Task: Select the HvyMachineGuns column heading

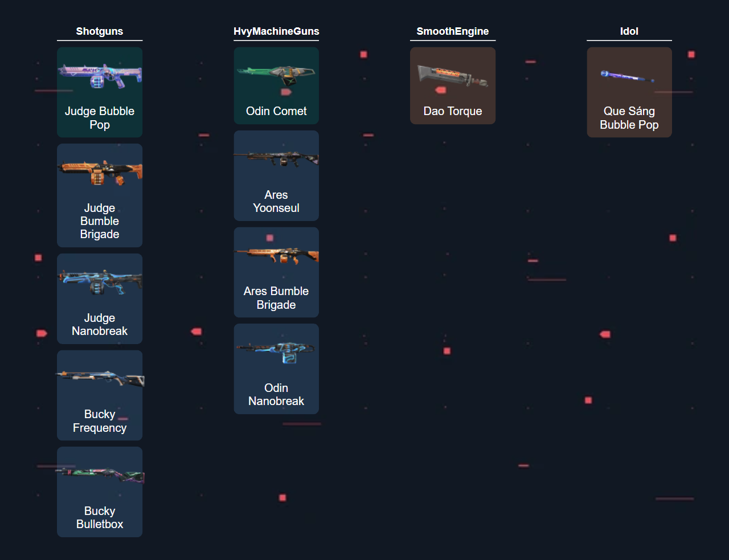Action: click(276, 31)
